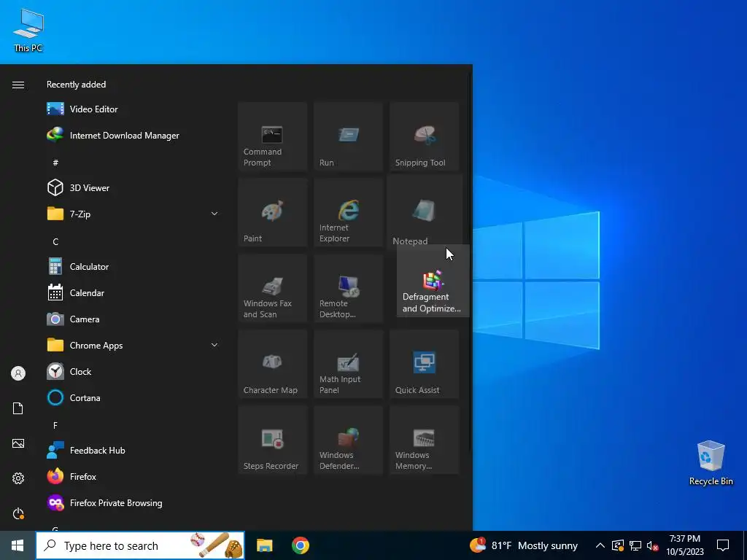Viewport: 747px width, 560px height.
Task: Launch Firefox from the app list
Action: coord(133,476)
